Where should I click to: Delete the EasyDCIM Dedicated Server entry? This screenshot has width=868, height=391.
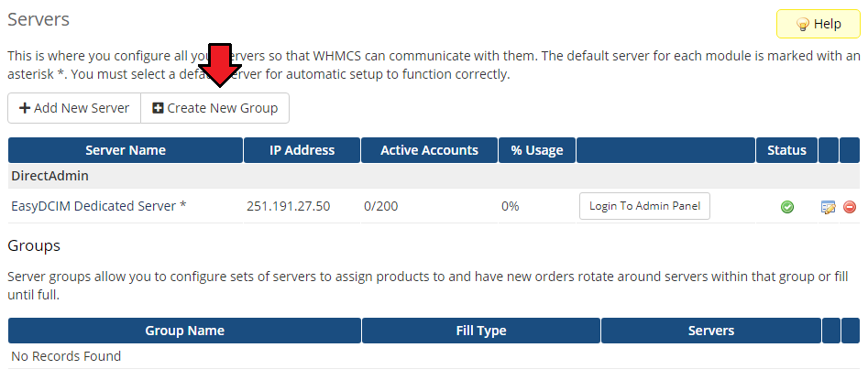[849, 207]
